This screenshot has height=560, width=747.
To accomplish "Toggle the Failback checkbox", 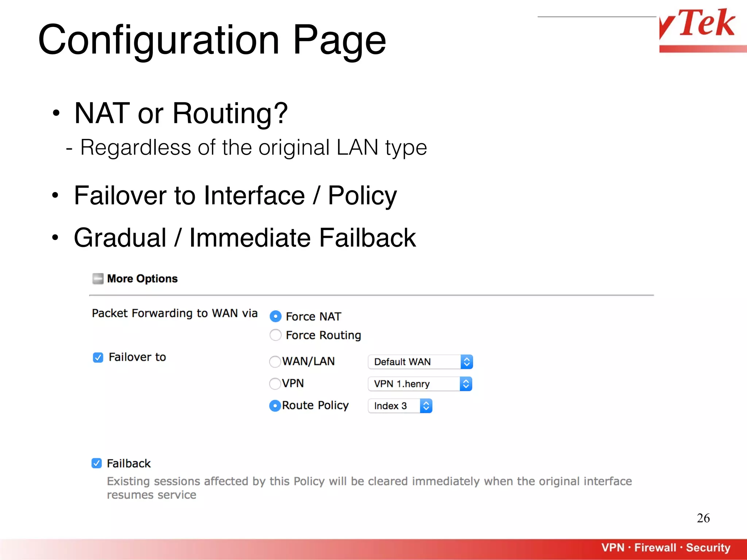I will [x=97, y=463].
